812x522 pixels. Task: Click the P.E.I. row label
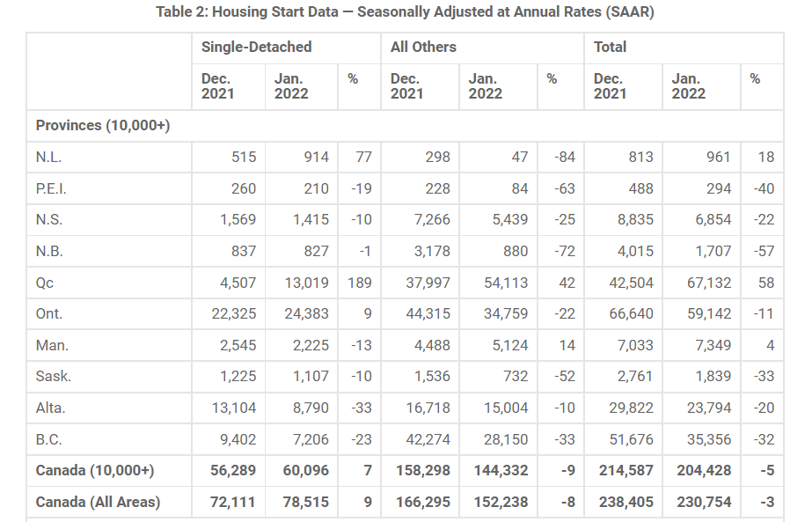point(51,188)
